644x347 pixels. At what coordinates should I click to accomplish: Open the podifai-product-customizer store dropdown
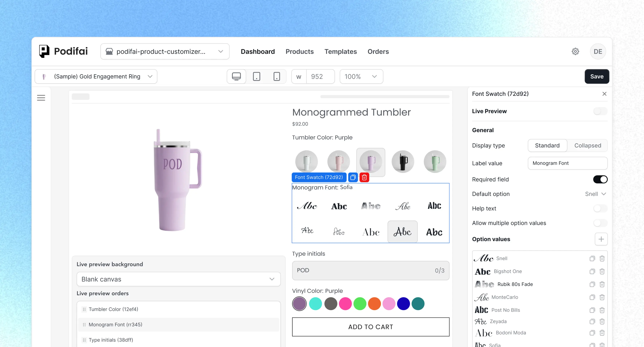[165, 52]
